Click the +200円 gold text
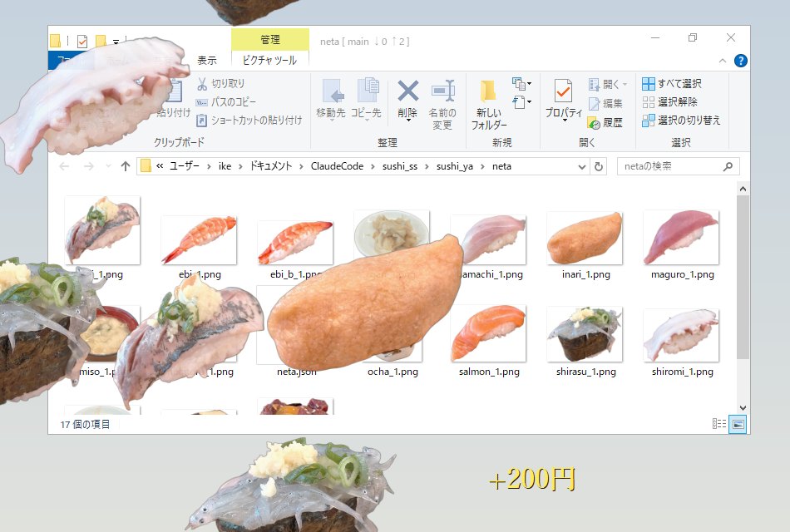 (x=532, y=479)
